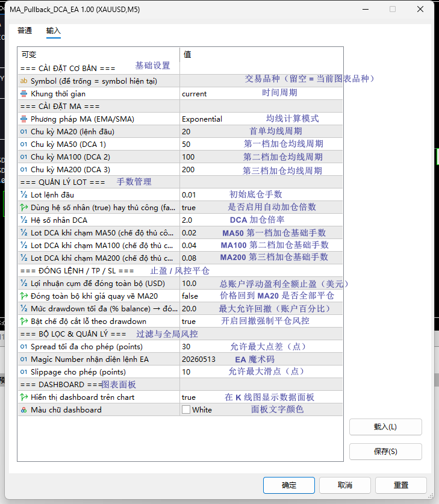
Task: Toggle the 'true' value for Dùng hệ số nhân
Action: (x=188, y=208)
